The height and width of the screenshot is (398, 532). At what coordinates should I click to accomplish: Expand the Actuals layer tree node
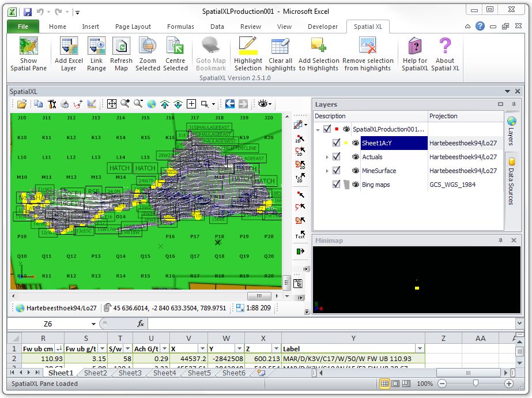327,157
